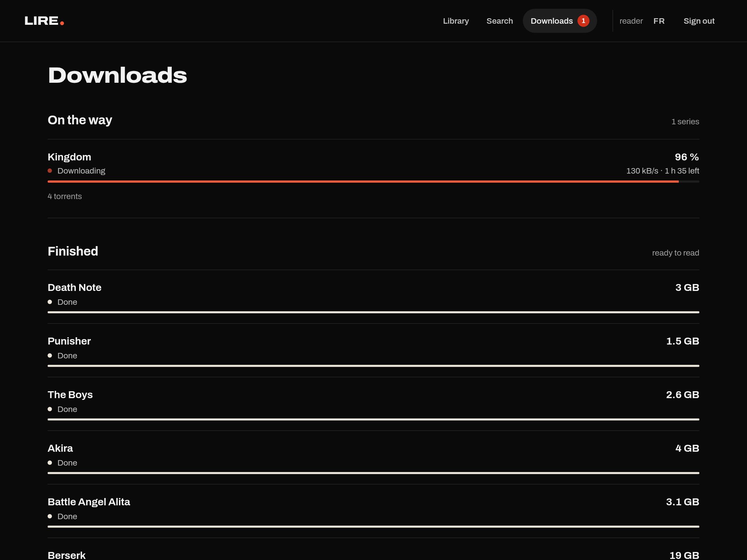Click the 130 kB/s speed text
Image resolution: width=747 pixels, height=560 pixels.
pyautogui.click(x=642, y=171)
